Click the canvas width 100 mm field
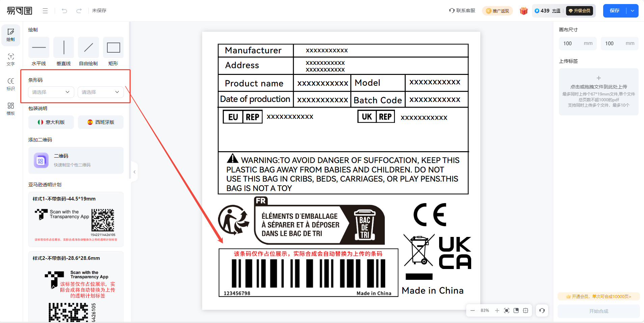The image size is (644, 323). click(578, 44)
